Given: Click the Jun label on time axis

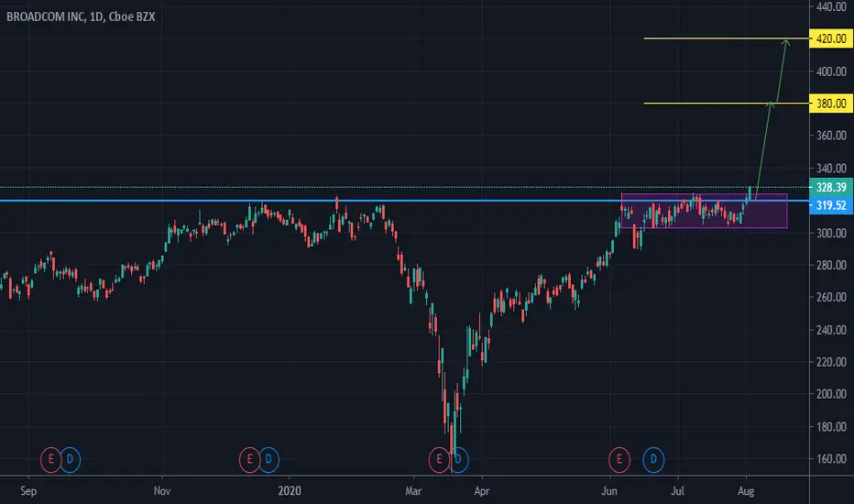Looking at the screenshot, I should tap(609, 491).
